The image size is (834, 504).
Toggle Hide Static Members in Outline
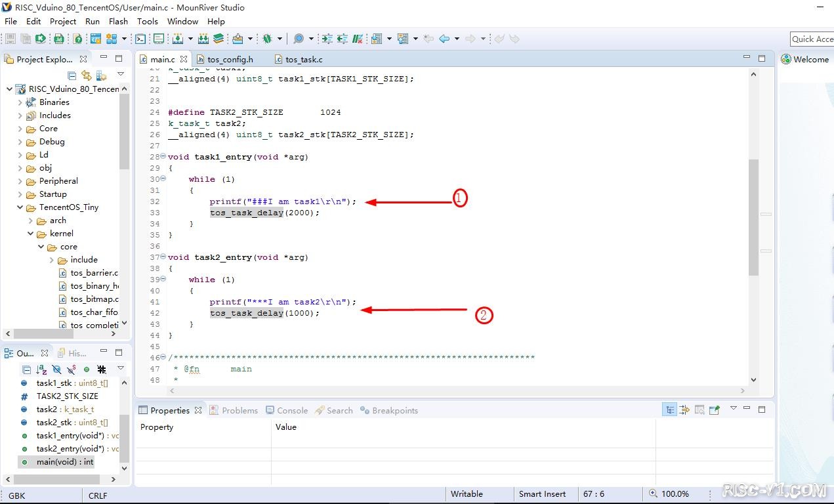[72, 369]
